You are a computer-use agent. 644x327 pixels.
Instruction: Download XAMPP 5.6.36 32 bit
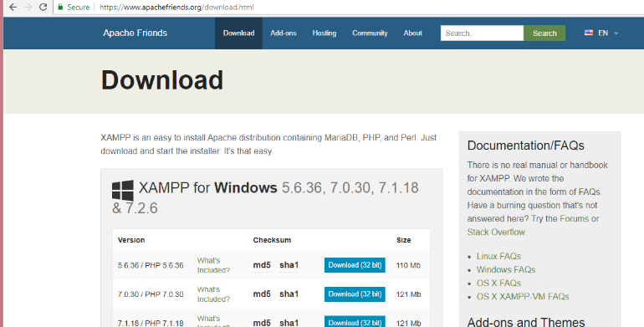[x=355, y=265]
